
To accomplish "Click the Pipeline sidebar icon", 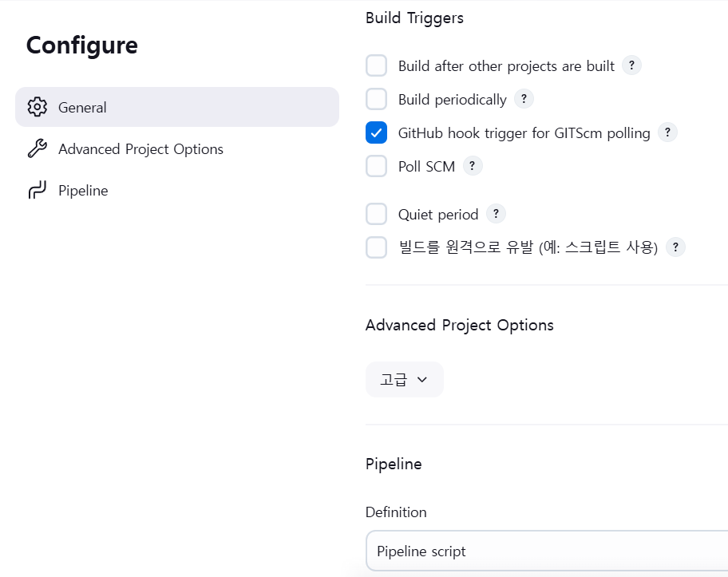I will pyautogui.click(x=38, y=190).
